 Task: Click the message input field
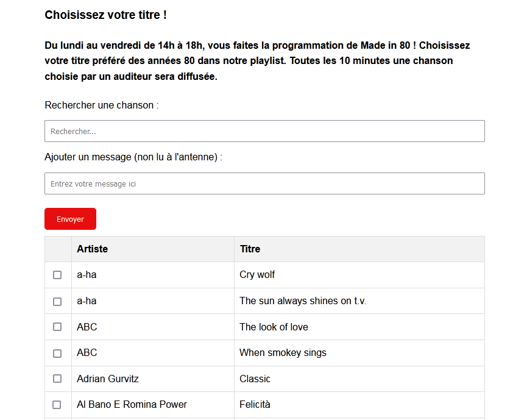264,183
